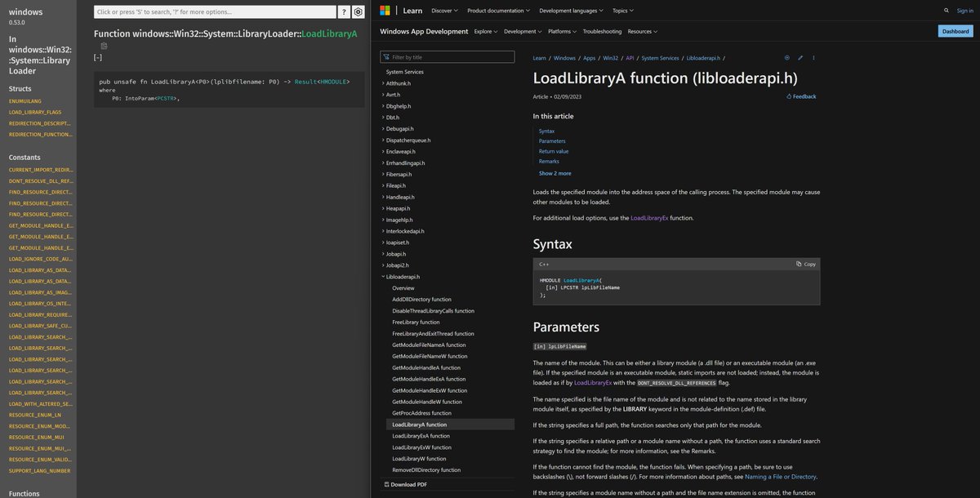Click the Windows App Development heading link

[x=424, y=31]
